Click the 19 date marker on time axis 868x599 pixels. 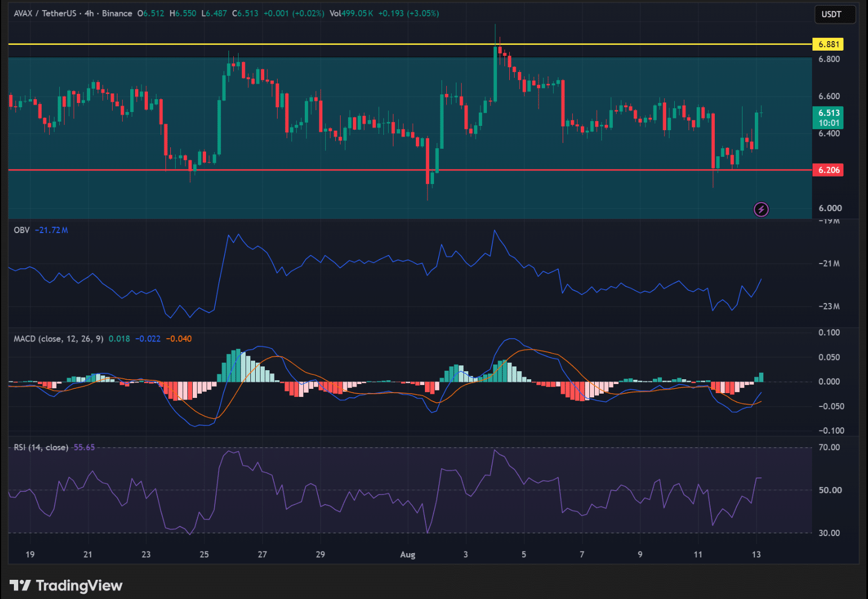(x=30, y=555)
